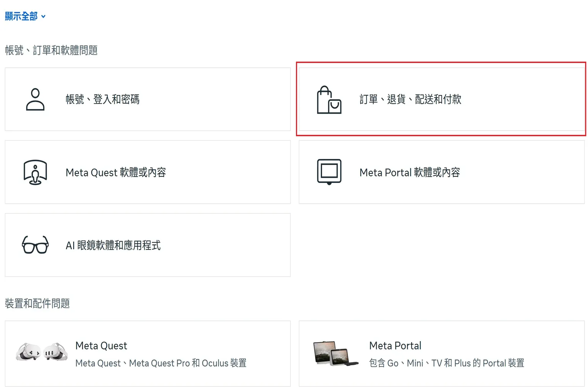The image size is (588, 392).
Task: Collapse the show-all categories list
Action: click(21, 16)
